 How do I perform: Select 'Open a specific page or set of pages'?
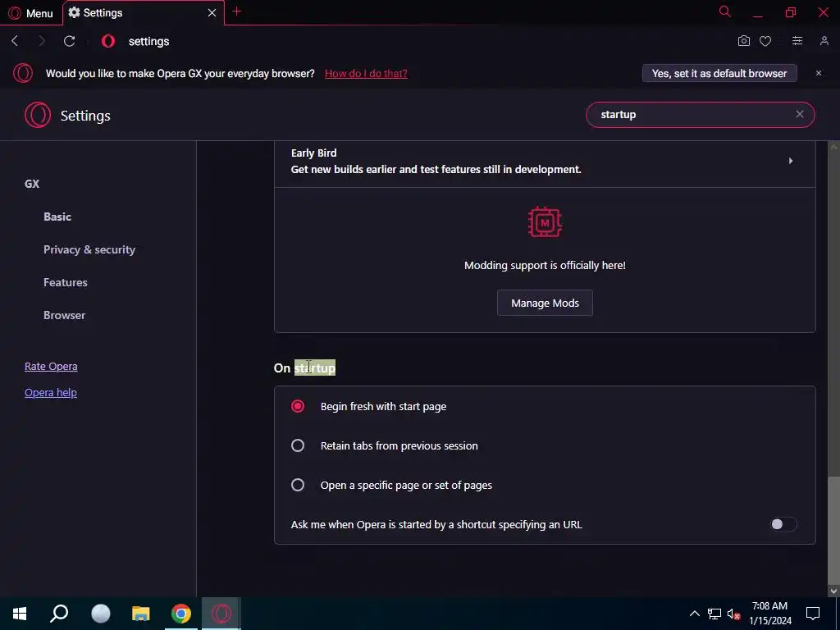[297, 485]
